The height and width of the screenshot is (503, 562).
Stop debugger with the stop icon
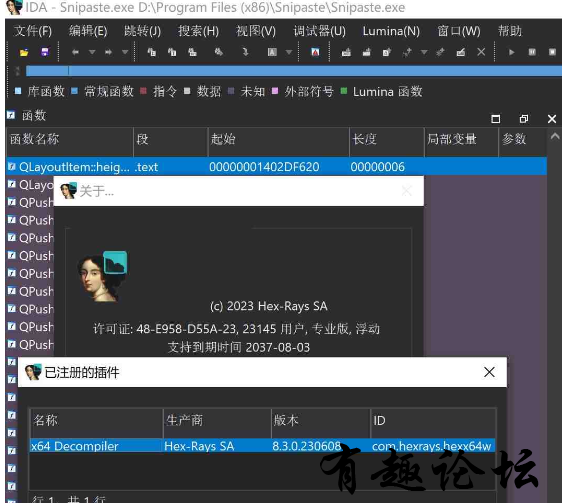point(552,52)
